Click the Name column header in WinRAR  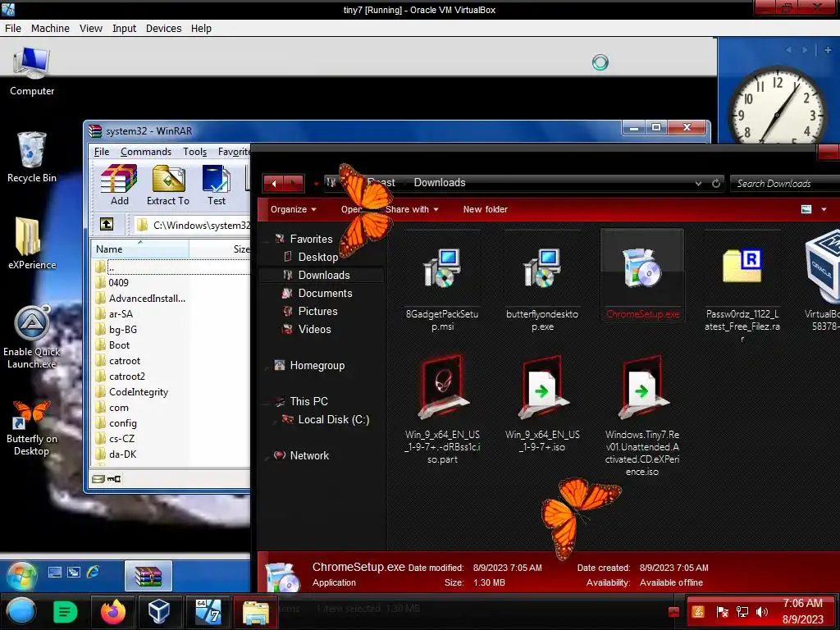(140, 249)
